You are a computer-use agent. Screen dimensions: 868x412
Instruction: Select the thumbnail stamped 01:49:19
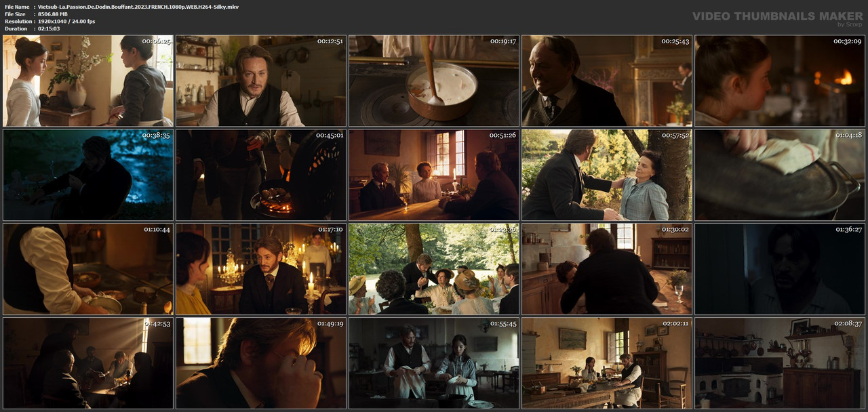coord(261,363)
